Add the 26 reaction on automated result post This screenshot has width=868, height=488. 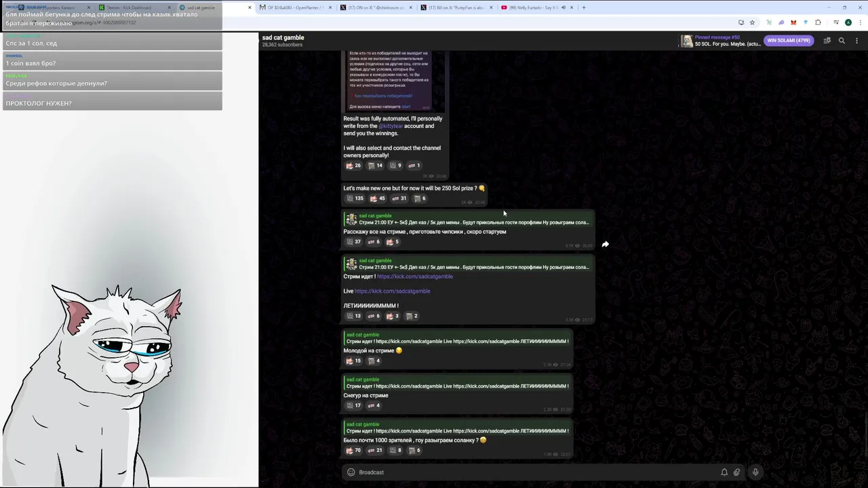click(x=353, y=165)
